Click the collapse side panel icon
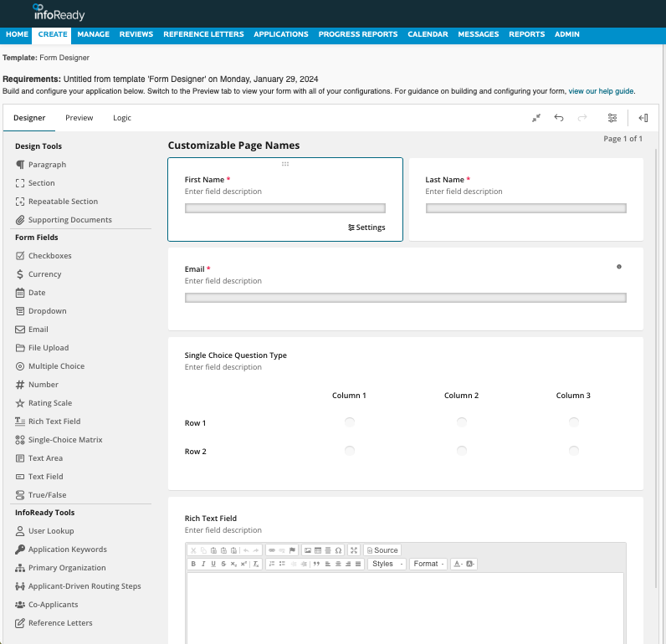The height and width of the screenshot is (644, 666). [643, 118]
